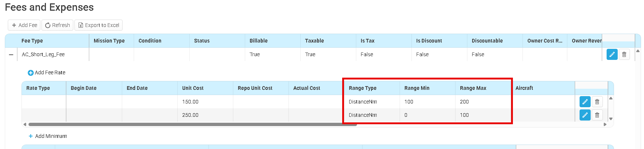The width and height of the screenshot is (644, 149).
Task: Delete the 150.00 unit cost rate
Action: [597, 102]
